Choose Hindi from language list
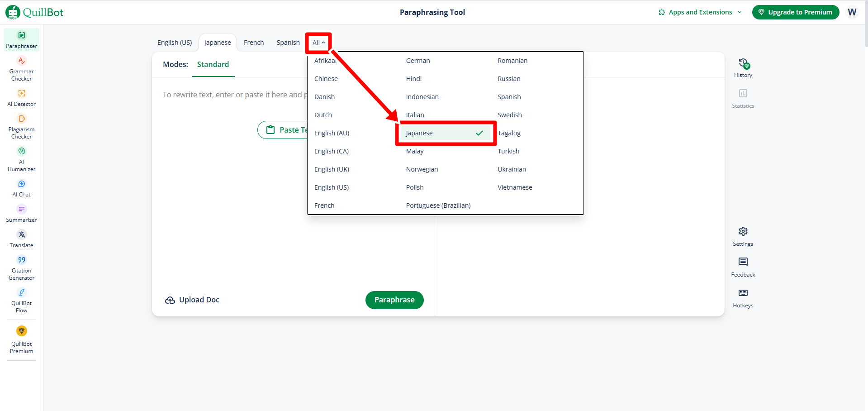 [446, 79]
